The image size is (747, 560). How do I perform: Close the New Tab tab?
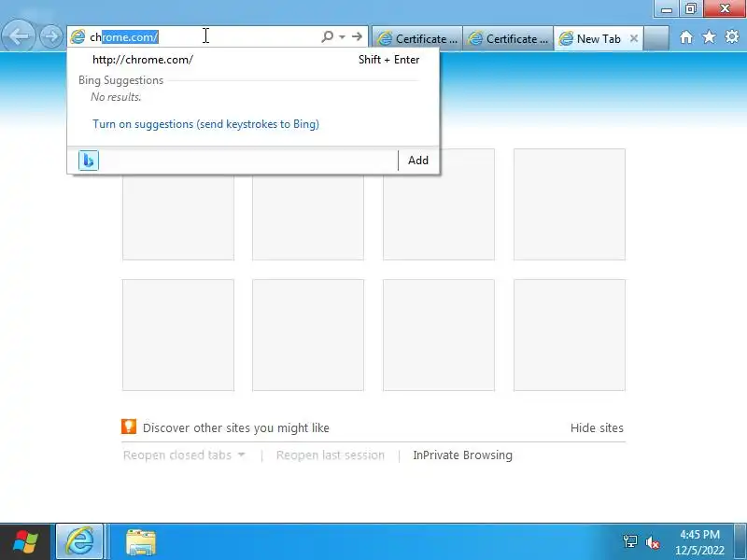click(x=634, y=38)
